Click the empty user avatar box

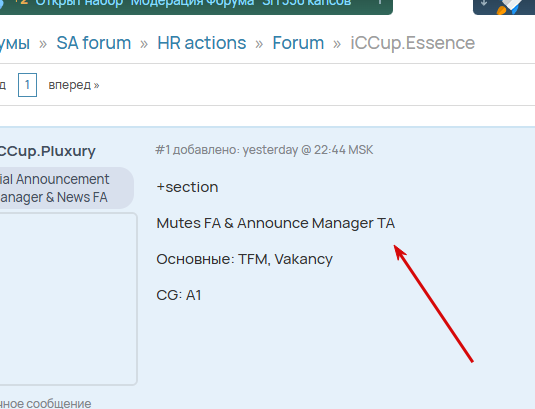[x=68, y=299]
